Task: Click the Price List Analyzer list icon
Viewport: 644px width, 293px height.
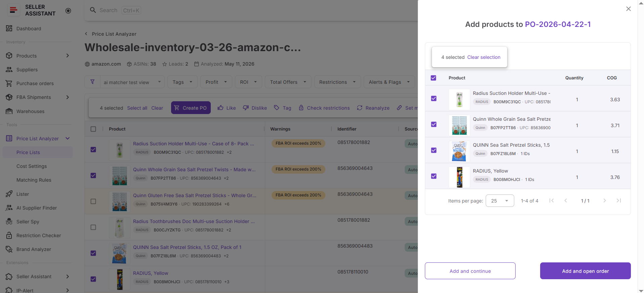Action: tap(9, 139)
